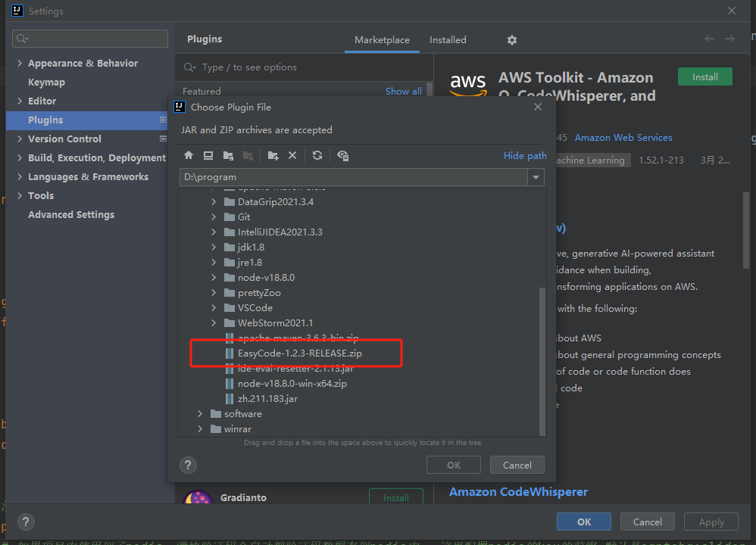Open Tools settings
The height and width of the screenshot is (545, 756).
point(40,195)
